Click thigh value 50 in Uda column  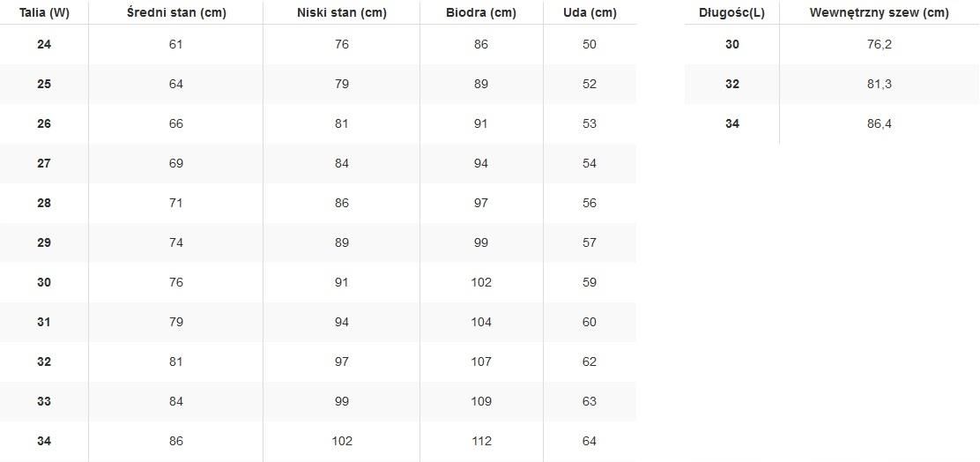click(590, 44)
